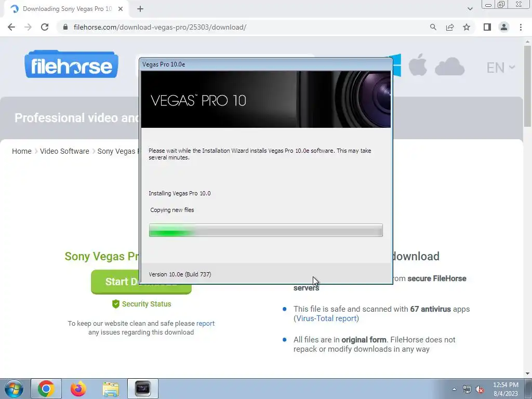The width and height of the screenshot is (532, 399).
Task: Click the Professional video heading text
Action: 77,118
